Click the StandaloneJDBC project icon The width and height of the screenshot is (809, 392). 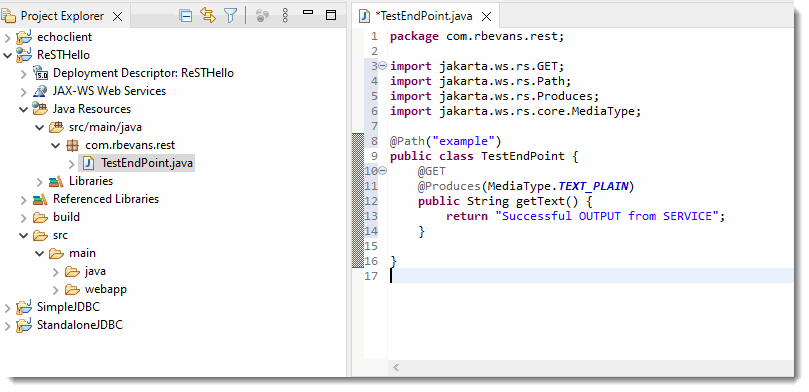24,325
